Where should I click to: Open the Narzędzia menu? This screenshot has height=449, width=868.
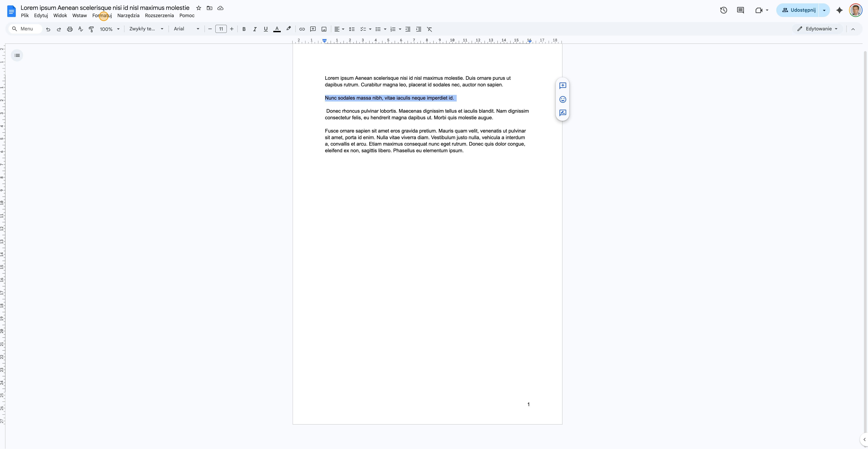(128, 15)
